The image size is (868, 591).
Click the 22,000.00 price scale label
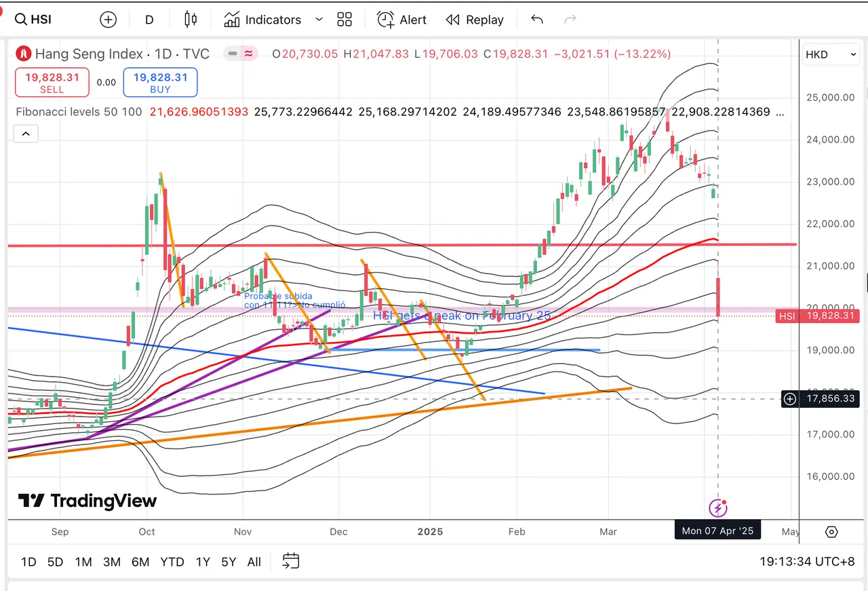[x=830, y=224]
